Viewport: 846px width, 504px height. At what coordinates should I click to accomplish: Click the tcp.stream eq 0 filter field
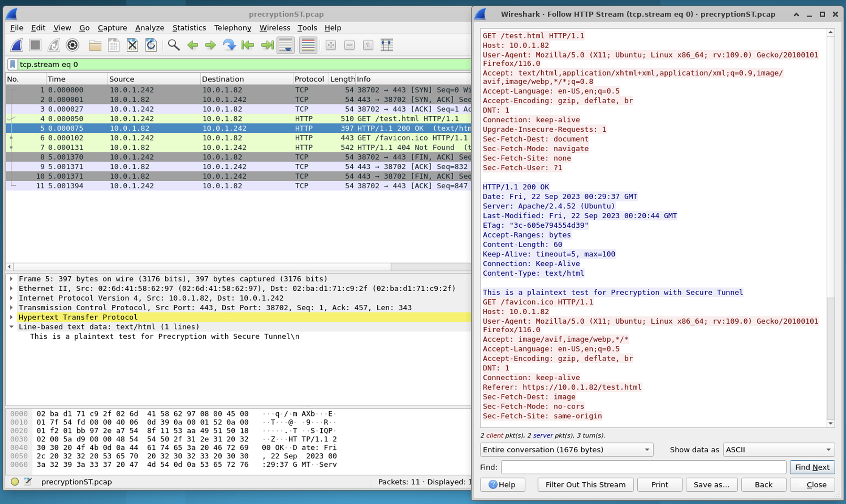point(244,64)
